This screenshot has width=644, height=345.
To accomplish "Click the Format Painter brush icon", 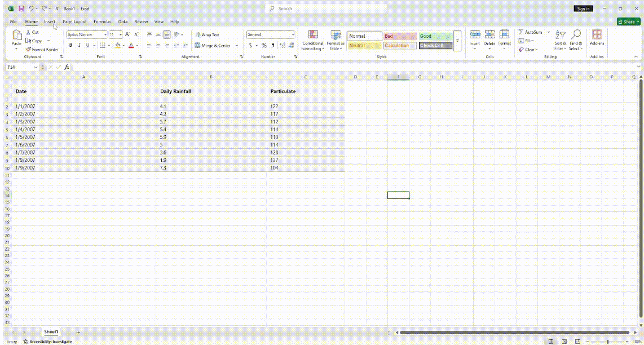I will point(29,50).
